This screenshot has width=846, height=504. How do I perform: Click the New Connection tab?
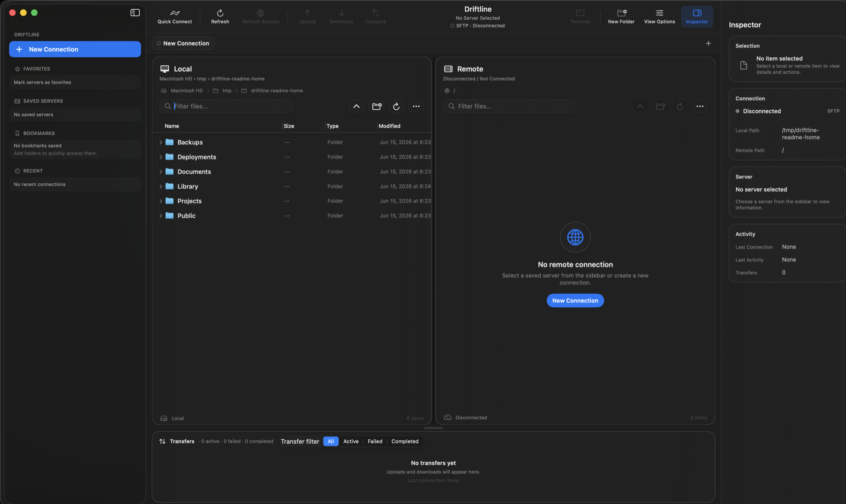click(183, 43)
